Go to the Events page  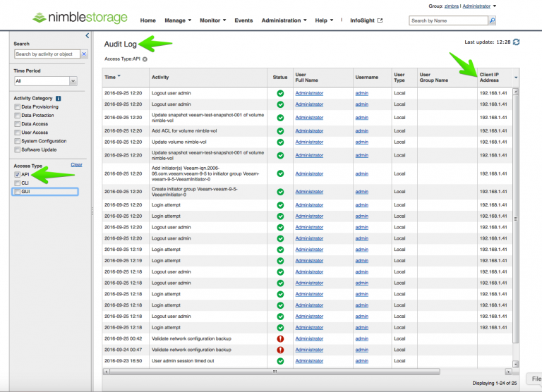[243, 20]
